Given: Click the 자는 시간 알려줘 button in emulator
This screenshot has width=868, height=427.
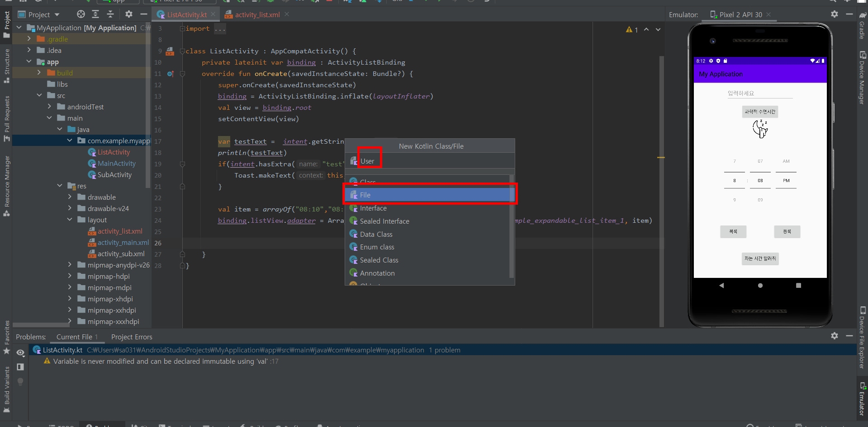Looking at the screenshot, I should [x=760, y=258].
